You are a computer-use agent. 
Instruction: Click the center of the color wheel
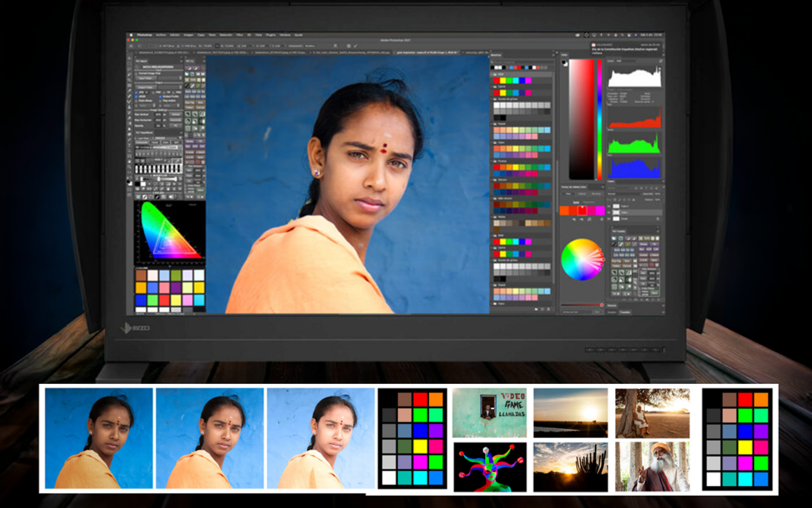[x=582, y=259]
